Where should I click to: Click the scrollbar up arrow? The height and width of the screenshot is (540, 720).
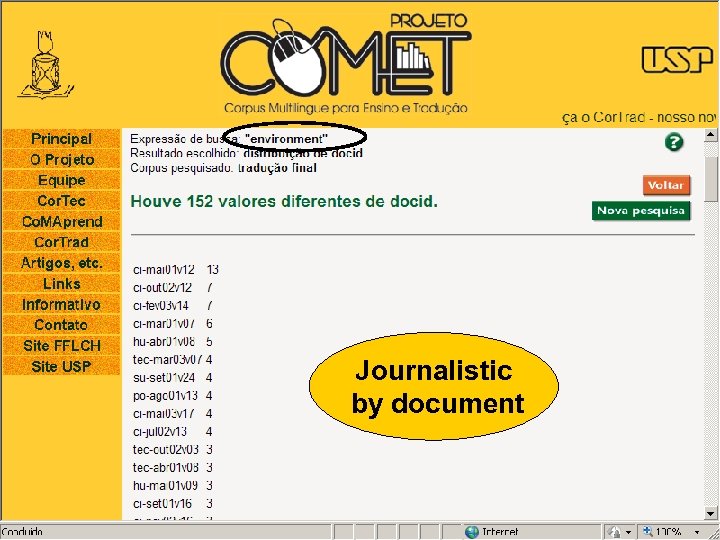coord(710,134)
